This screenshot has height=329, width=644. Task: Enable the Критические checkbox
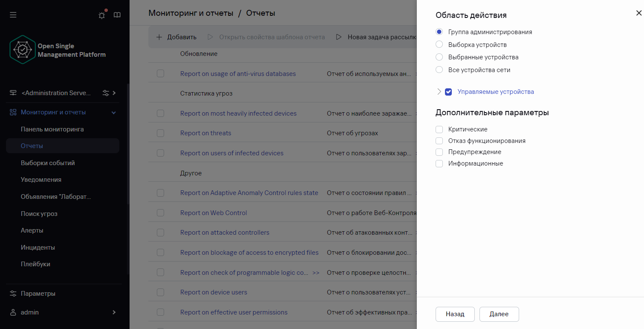[x=439, y=129]
